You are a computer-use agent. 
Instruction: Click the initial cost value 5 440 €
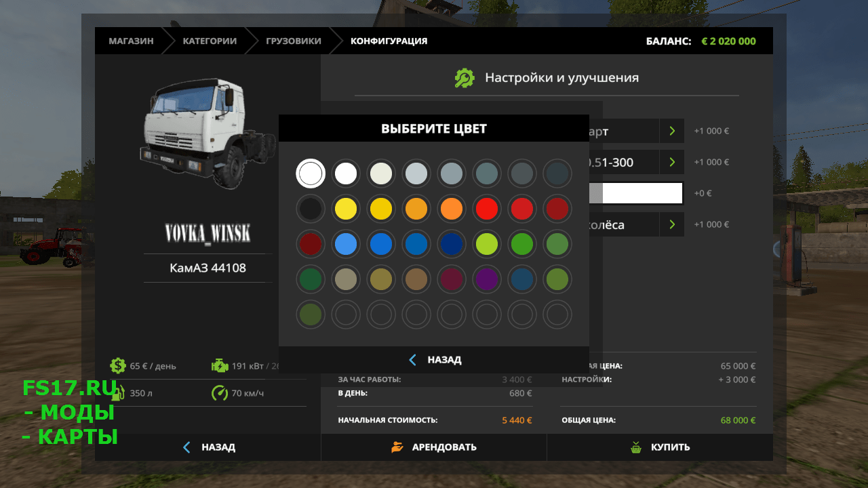click(x=517, y=420)
